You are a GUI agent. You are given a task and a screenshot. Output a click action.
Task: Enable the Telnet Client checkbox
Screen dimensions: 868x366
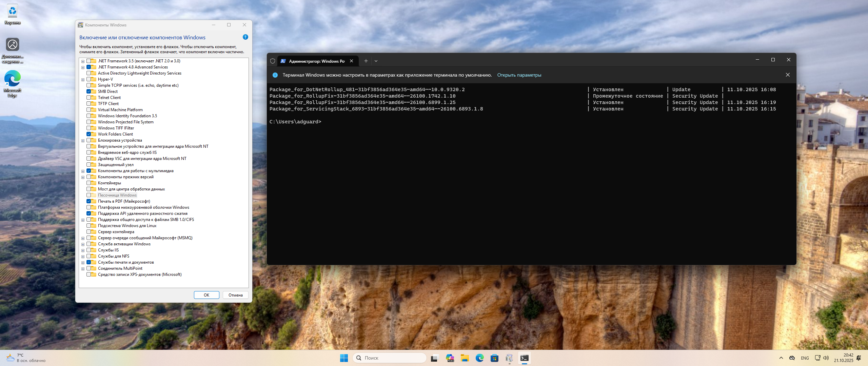(89, 98)
